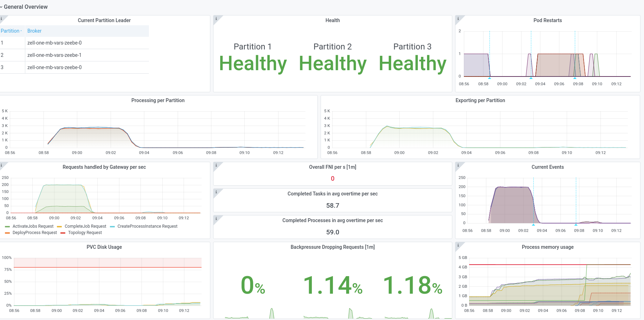
Task: Open info icon on Requests handled by Gateway panel
Action: [x=1, y=165]
